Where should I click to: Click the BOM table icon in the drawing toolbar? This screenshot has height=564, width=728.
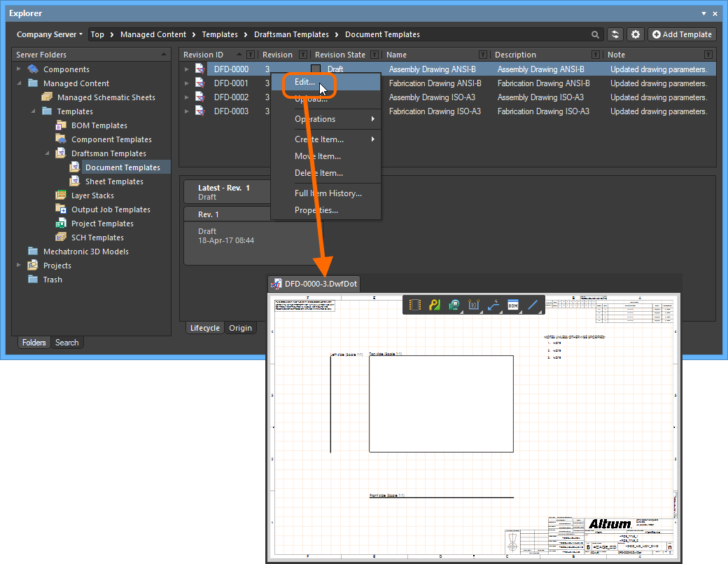(513, 305)
